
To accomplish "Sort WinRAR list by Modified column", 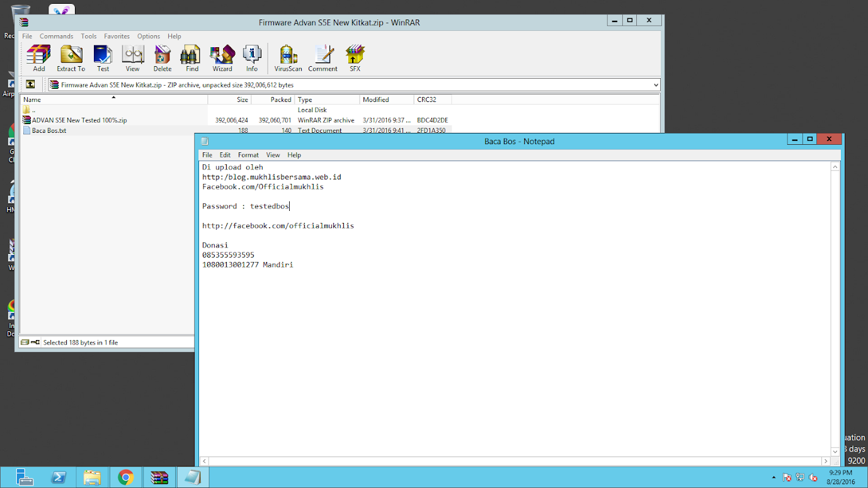I will tap(387, 99).
